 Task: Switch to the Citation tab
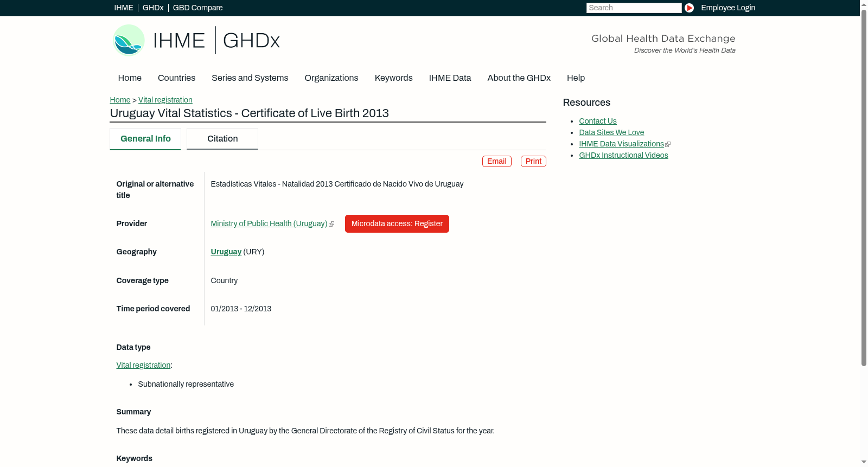(222, 139)
